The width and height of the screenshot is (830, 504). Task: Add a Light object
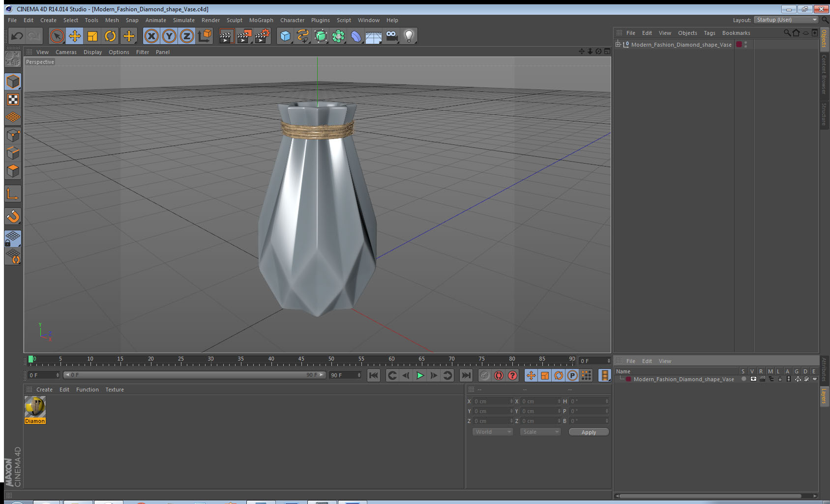point(409,36)
